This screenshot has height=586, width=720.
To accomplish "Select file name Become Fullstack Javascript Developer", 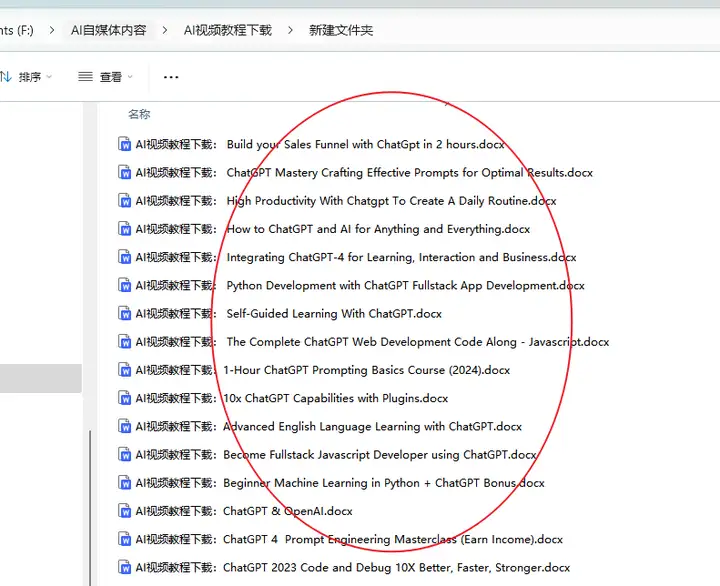I will 336,455.
